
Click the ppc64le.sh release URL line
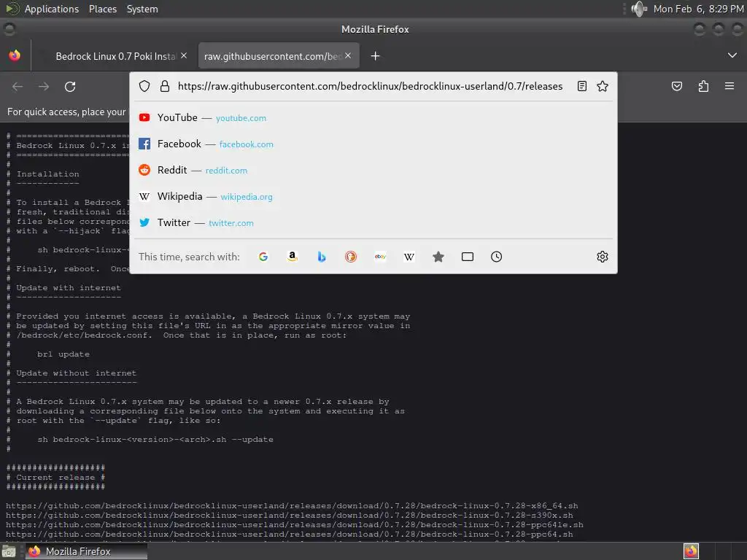coord(295,525)
